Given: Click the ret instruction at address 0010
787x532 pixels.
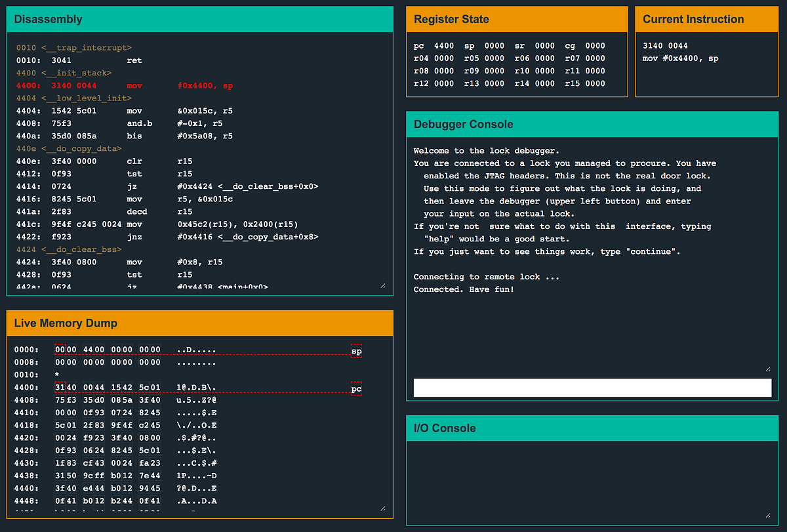Looking at the screenshot, I should [x=134, y=60].
